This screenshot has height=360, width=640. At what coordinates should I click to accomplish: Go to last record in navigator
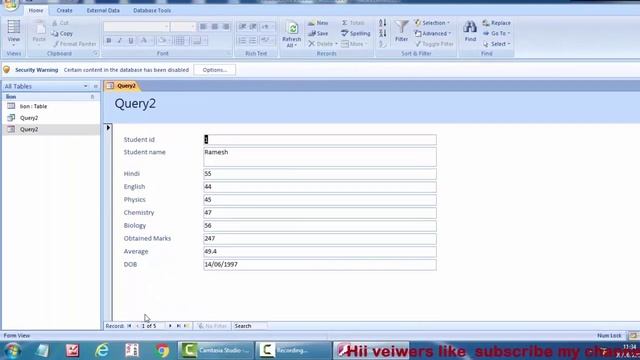coord(178,326)
